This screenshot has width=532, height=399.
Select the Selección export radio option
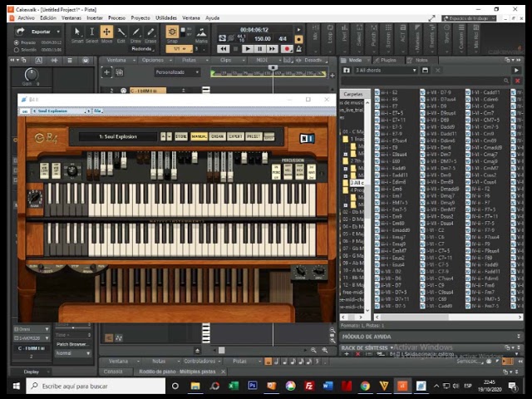coord(17,50)
